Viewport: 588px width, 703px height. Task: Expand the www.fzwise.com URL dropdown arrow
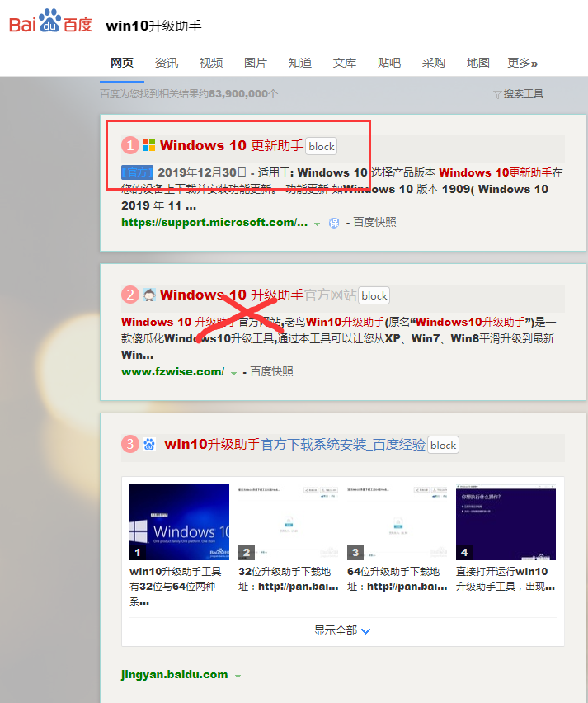point(233,373)
